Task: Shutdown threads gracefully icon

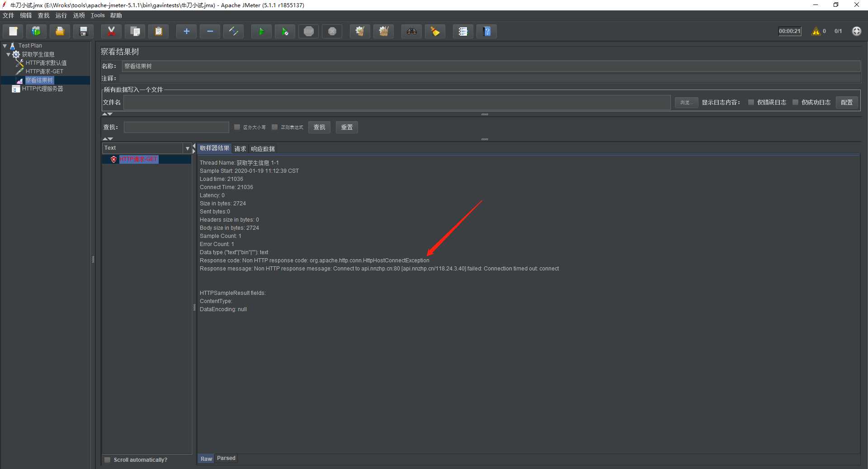Action: click(x=332, y=31)
